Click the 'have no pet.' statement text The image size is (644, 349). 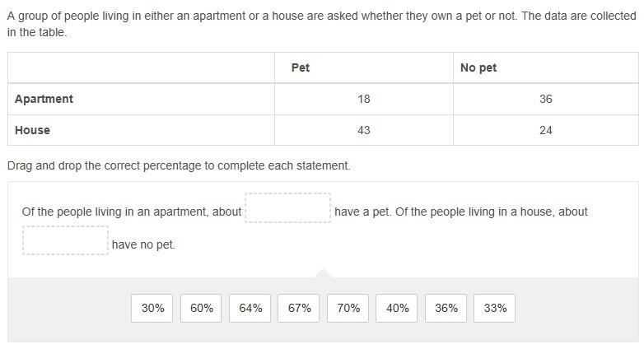pyautogui.click(x=143, y=244)
